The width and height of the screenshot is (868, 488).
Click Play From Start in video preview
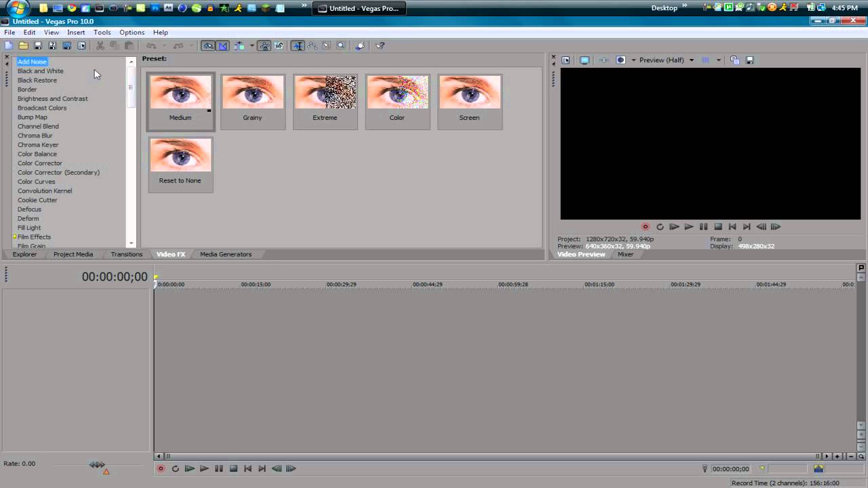coord(674,226)
